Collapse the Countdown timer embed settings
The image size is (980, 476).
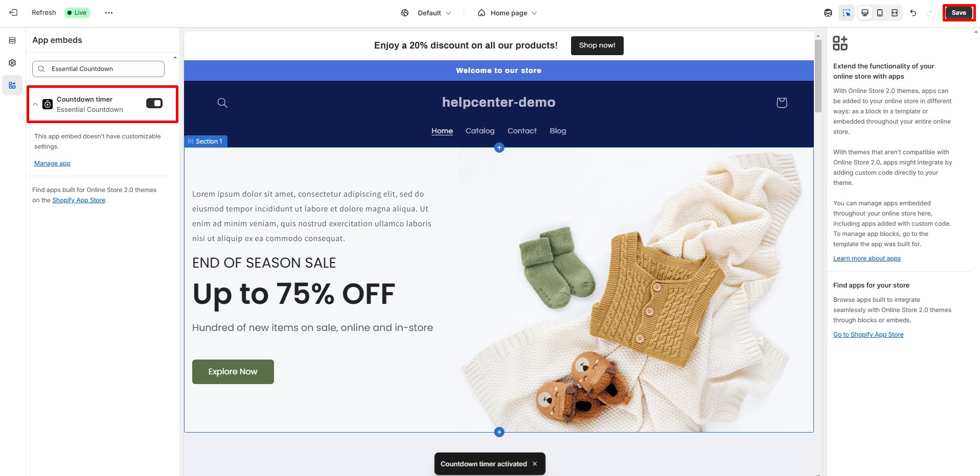tap(35, 104)
